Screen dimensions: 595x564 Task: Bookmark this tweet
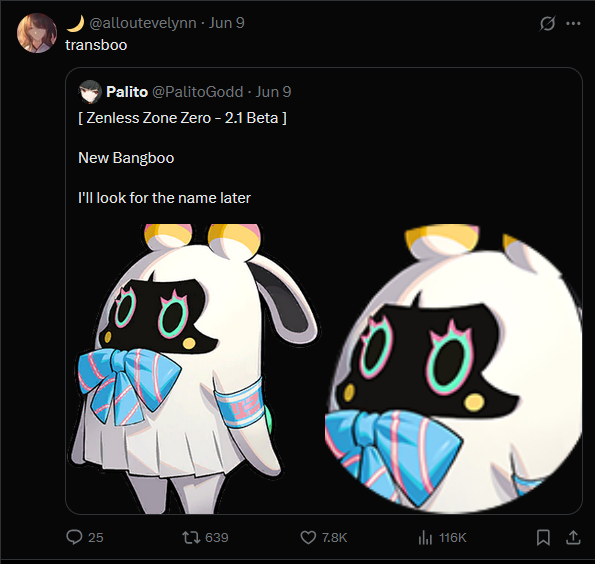coord(543,537)
